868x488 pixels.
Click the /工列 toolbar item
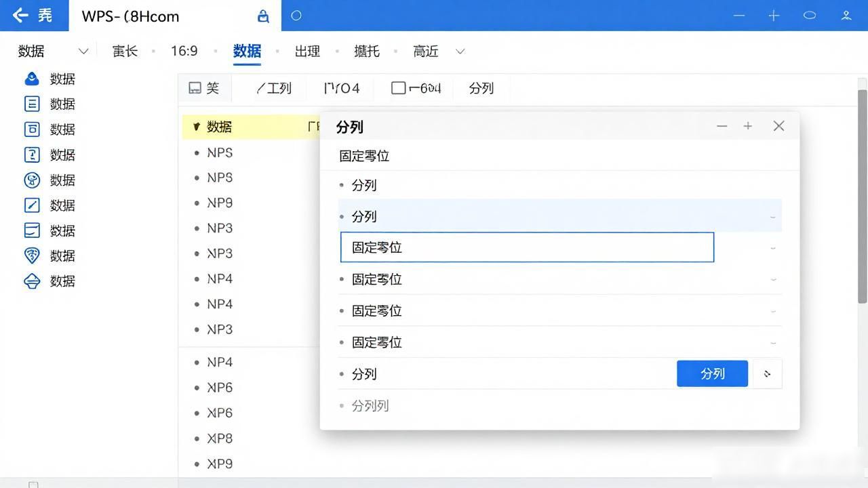[x=274, y=88]
